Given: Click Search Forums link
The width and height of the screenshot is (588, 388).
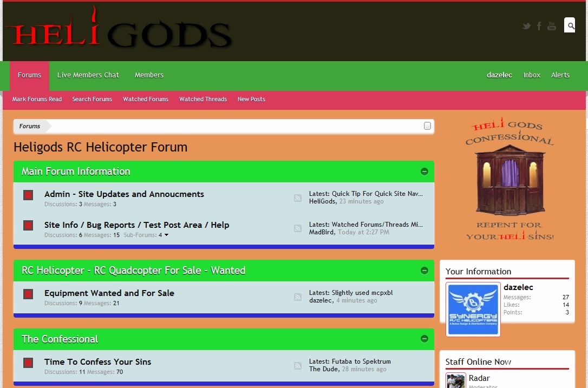Looking at the screenshot, I should 92,100.
